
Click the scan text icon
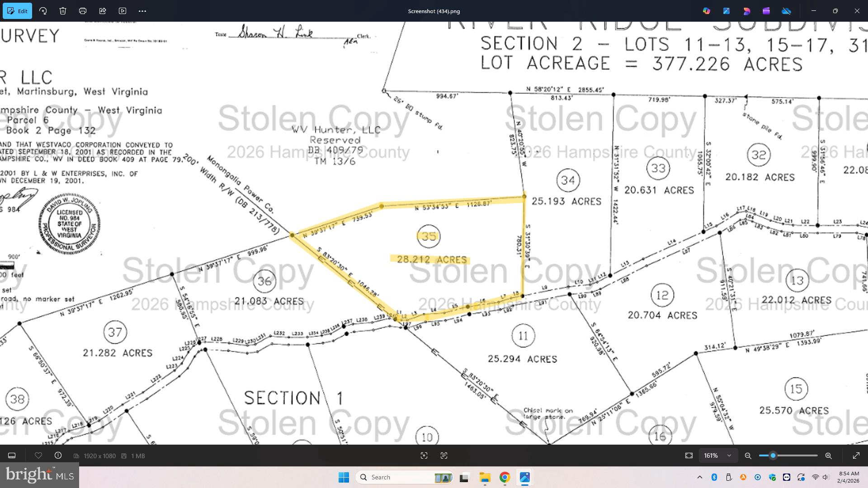click(x=444, y=455)
